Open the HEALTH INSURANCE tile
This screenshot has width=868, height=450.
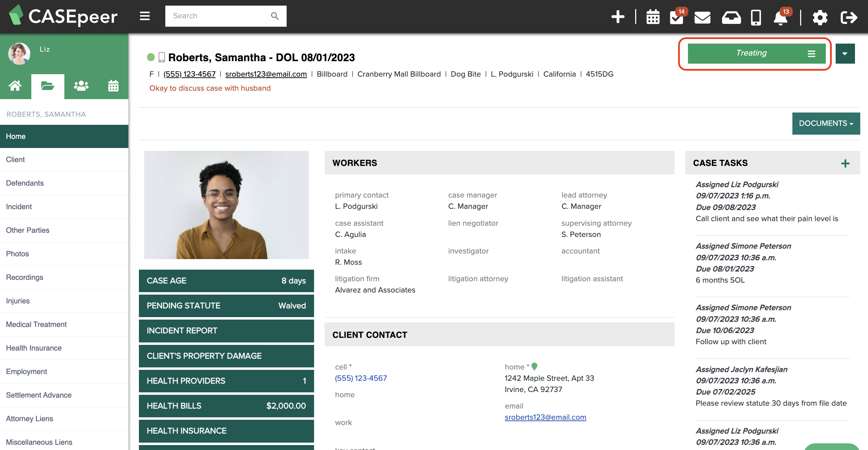click(226, 431)
